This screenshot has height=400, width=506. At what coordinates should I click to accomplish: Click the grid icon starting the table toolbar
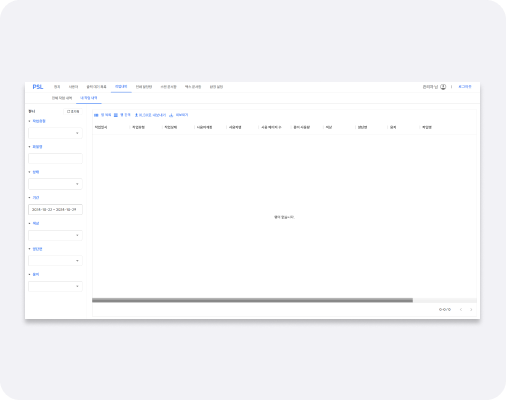point(96,115)
